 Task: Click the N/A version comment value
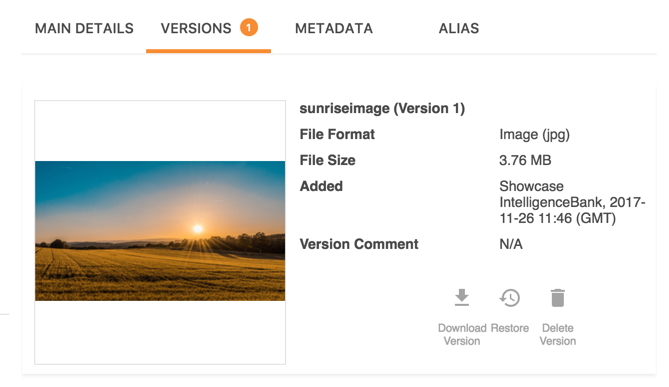511,244
